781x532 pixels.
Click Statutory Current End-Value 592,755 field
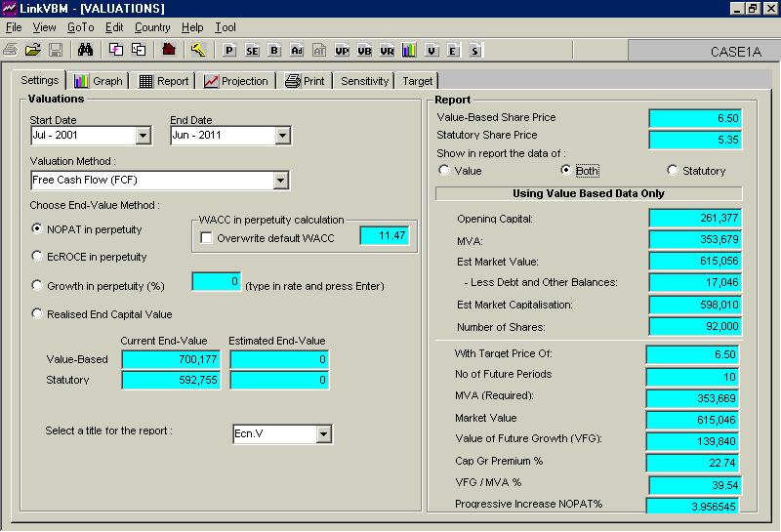171,380
